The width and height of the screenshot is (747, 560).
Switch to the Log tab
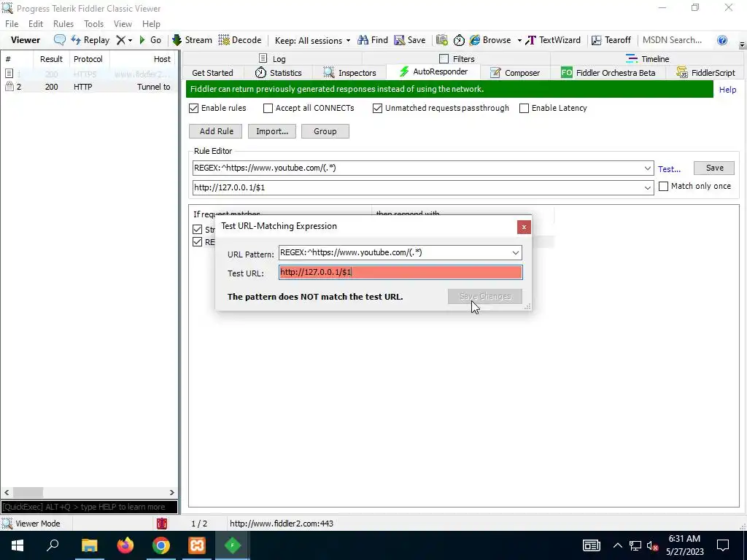(272, 58)
